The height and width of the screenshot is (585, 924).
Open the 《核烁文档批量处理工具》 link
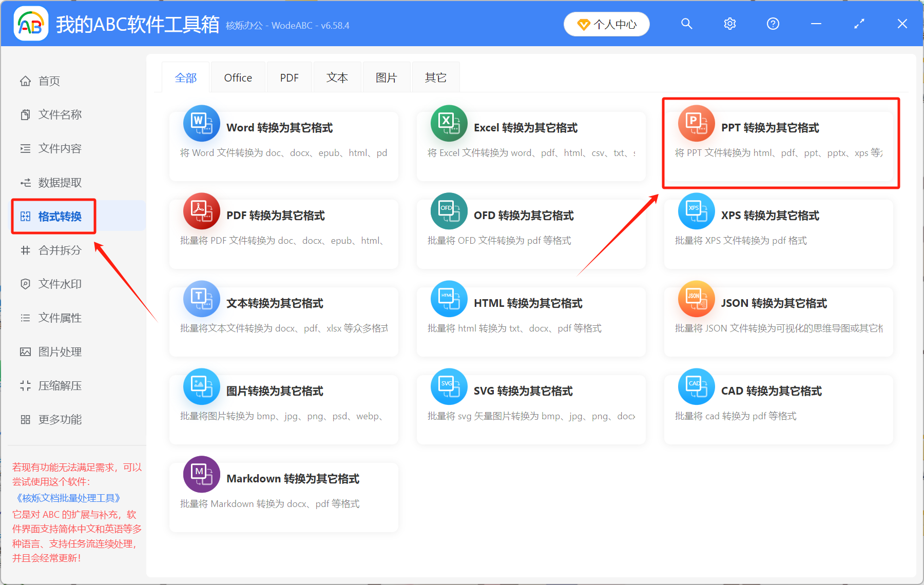coord(67,497)
